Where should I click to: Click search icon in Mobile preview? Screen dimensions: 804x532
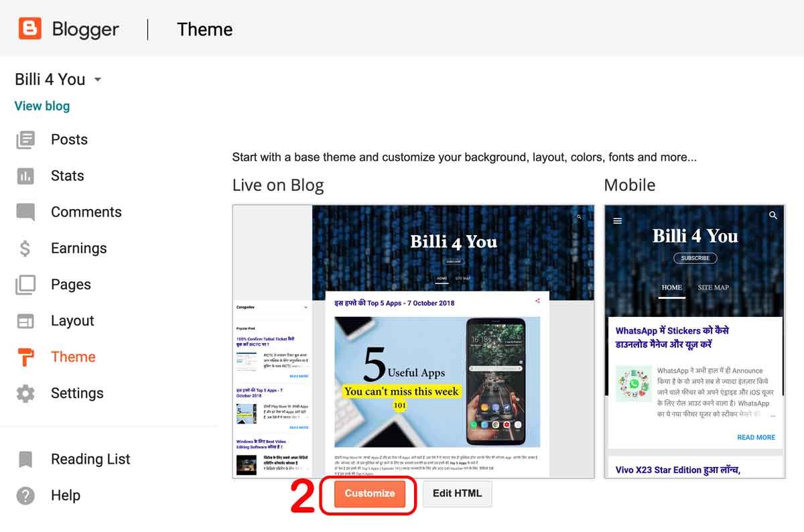[x=773, y=216]
